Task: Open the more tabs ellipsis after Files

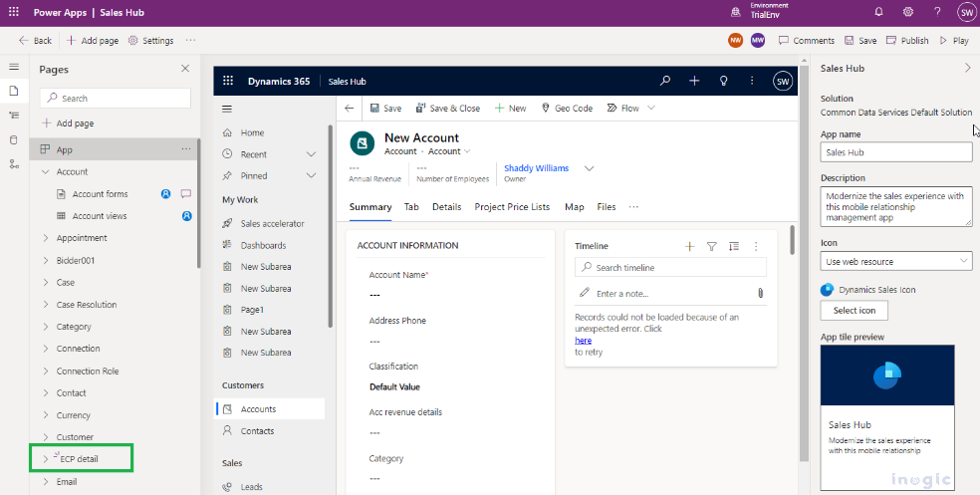Action: [633, 207]
